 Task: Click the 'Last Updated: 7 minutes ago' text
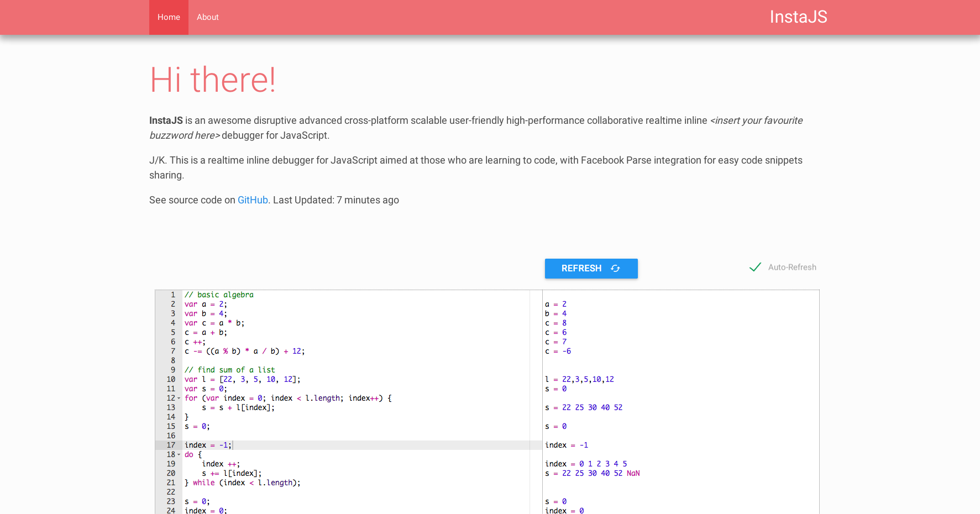point(336,200)
